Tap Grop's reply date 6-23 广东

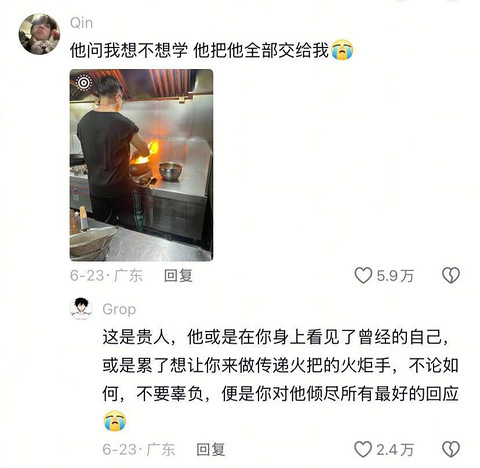coord(139,449)
